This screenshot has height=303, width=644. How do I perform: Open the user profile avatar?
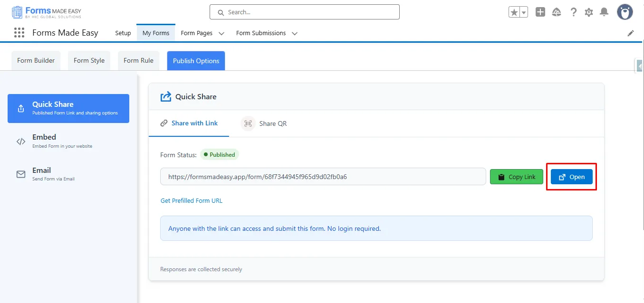[x=625, y=12]
